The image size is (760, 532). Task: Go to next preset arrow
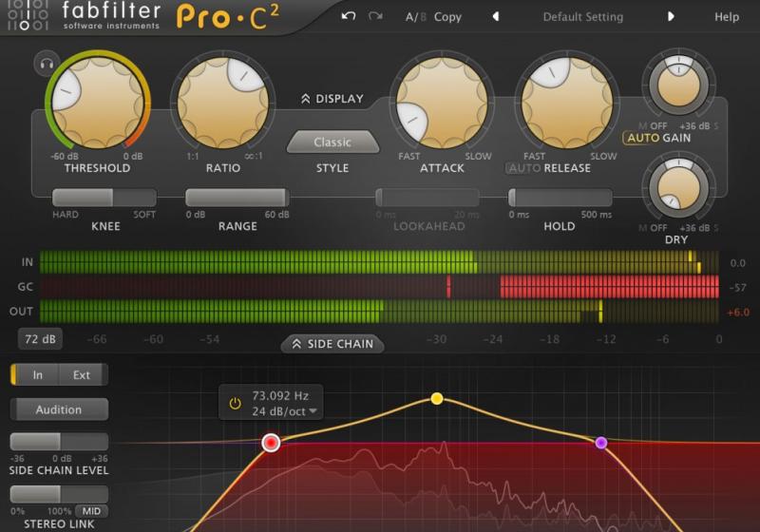[671, 16]
